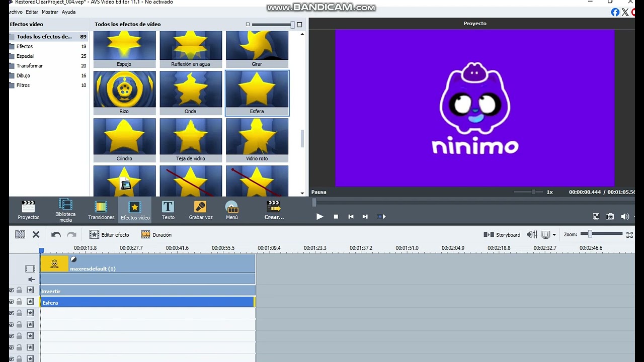Select the Espejo effect thumbnail
The image size is (644, 362).
coord(124,49)
